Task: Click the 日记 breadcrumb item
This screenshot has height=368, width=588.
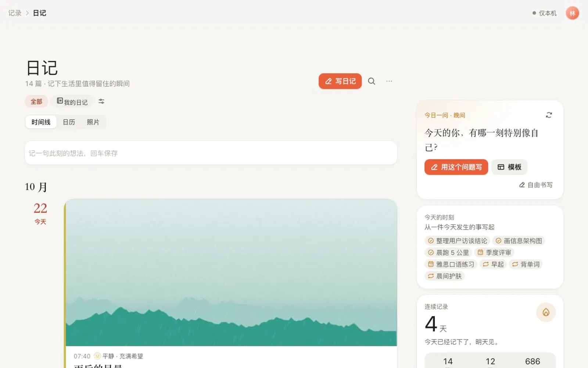Action: coord(39,13)
